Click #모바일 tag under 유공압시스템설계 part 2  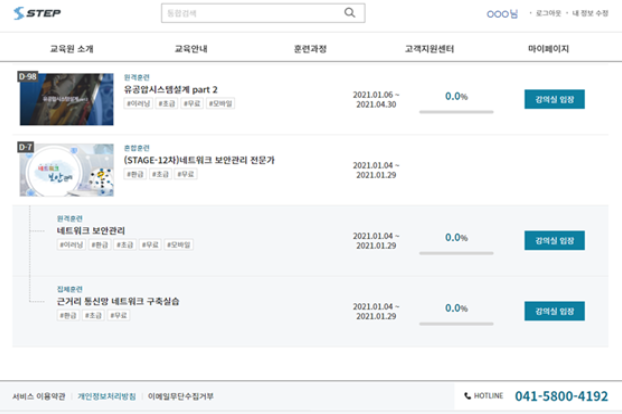(x=221, y=104)
